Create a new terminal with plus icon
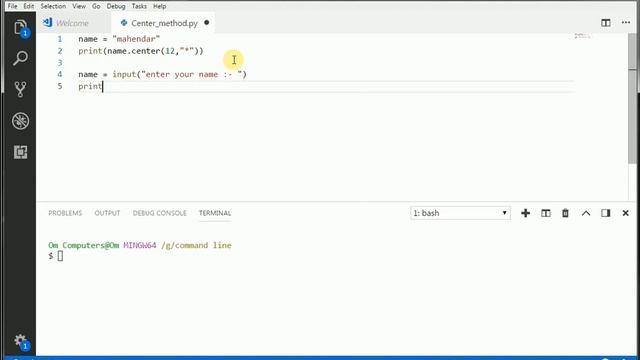The width and height of the screenshot is (640, 360). point(525,213)
